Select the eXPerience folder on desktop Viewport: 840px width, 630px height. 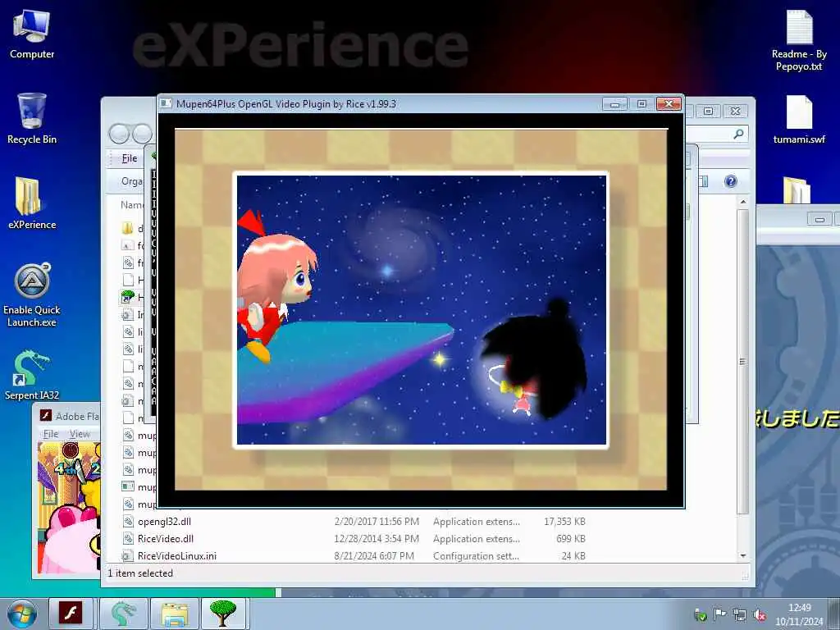click(x=32, y=203)
